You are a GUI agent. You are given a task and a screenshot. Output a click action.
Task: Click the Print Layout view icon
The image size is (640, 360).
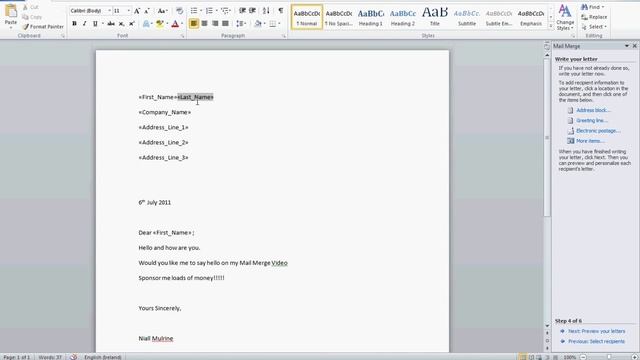tap(522, 357)
